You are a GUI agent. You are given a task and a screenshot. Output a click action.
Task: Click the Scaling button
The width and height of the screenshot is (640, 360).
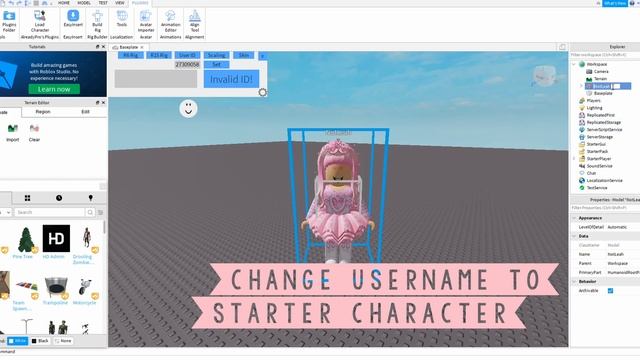click(216, 55)
